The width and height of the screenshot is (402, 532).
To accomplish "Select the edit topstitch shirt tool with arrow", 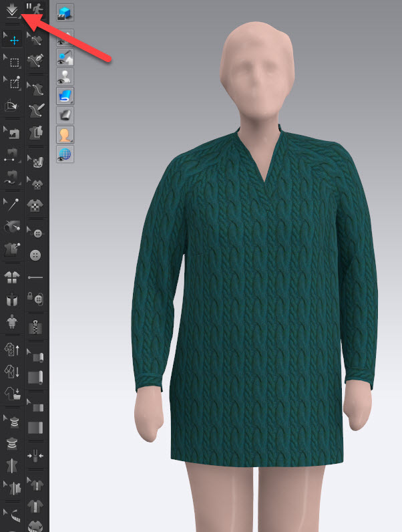I will [35, 484].
